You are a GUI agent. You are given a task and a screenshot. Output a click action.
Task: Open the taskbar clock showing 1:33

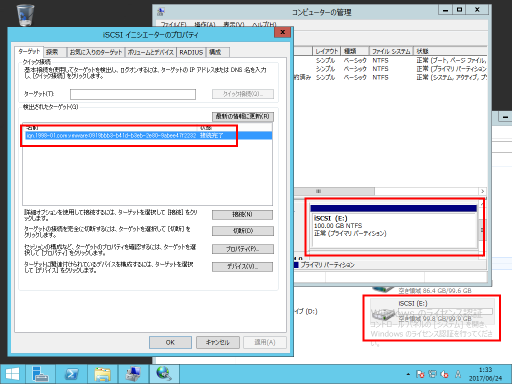click(485, 374)
